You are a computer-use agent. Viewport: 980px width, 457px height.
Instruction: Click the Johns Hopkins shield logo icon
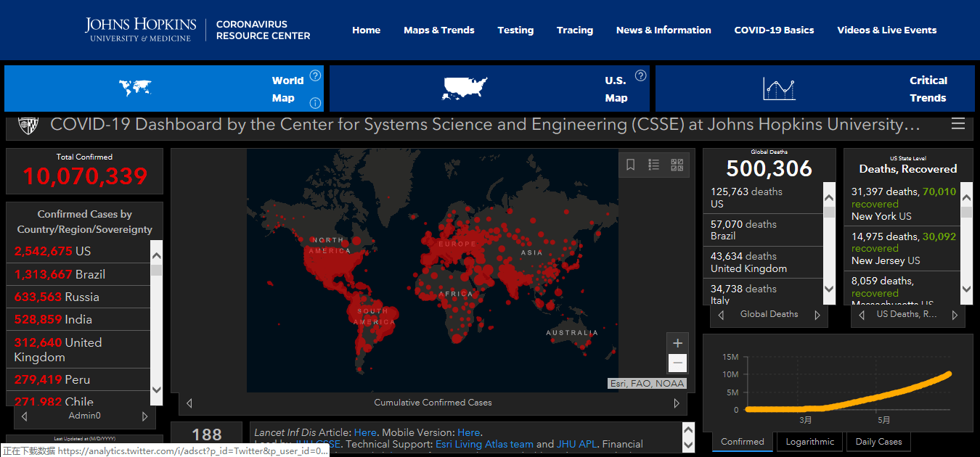28,124
